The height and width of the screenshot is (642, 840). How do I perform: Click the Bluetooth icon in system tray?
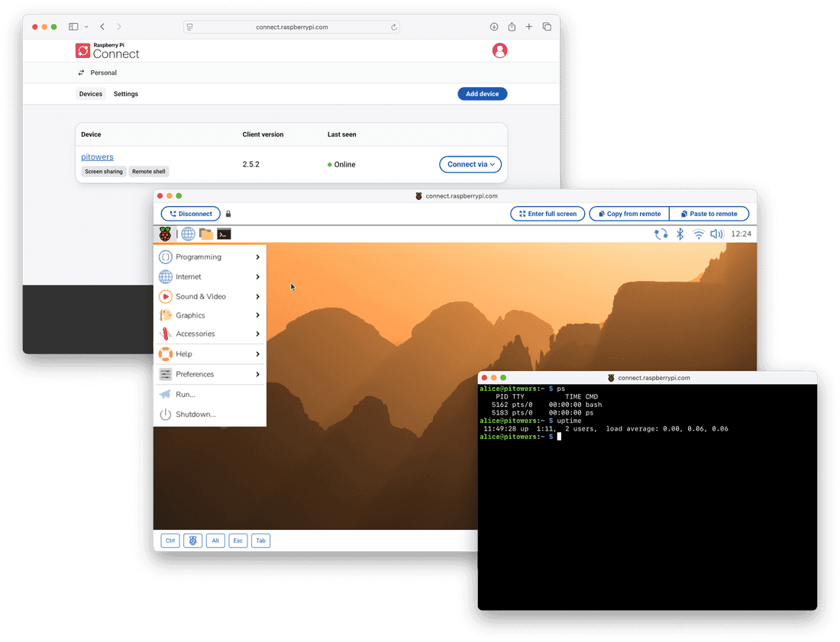tap(680, 234)
